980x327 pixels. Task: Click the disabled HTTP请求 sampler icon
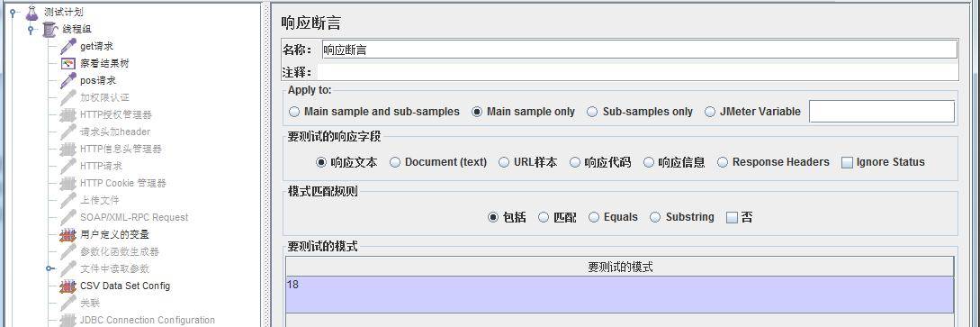pyautogui.click(x=68, y=166)
